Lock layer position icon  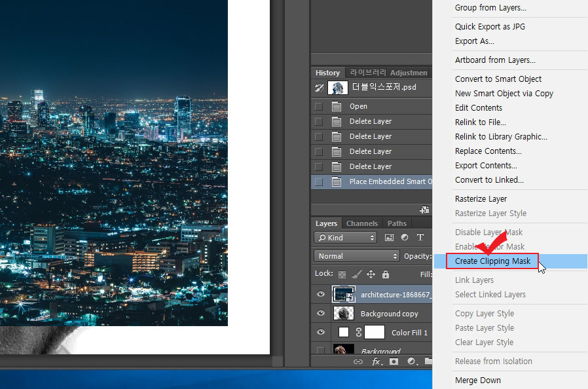point(371,274)
